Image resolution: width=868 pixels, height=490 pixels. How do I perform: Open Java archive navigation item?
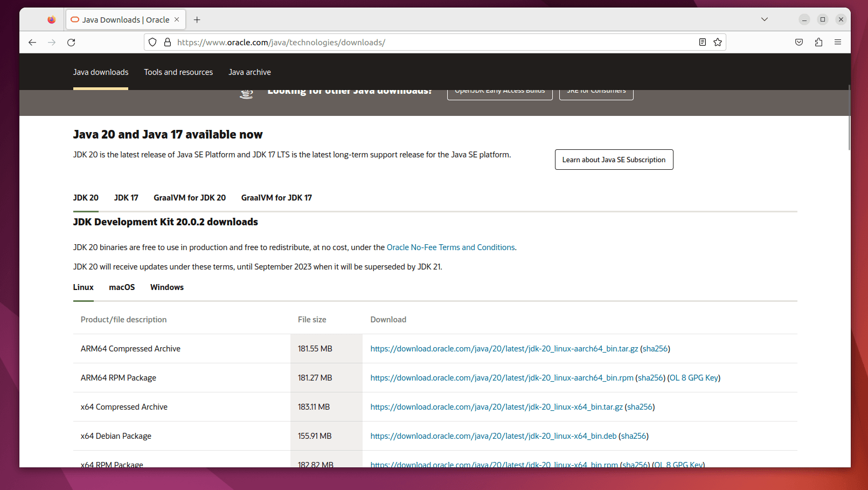pos(249,72)
